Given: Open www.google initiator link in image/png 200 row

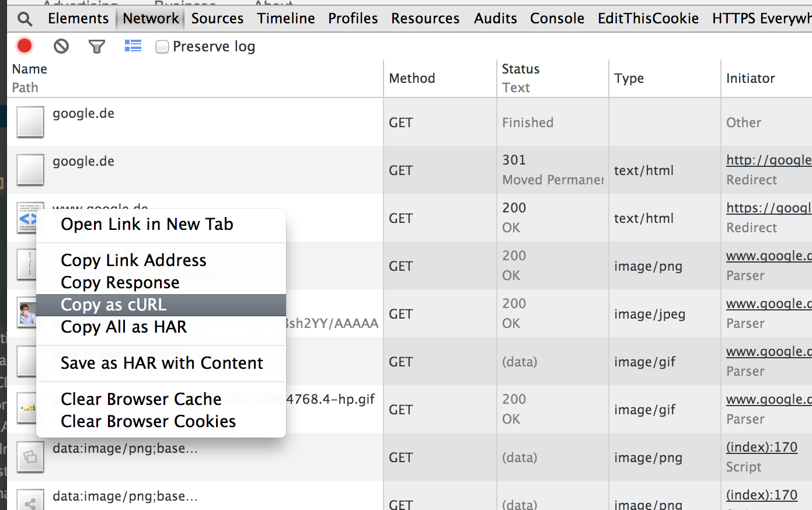Looking at the screenshot, I should coord(769,256).
